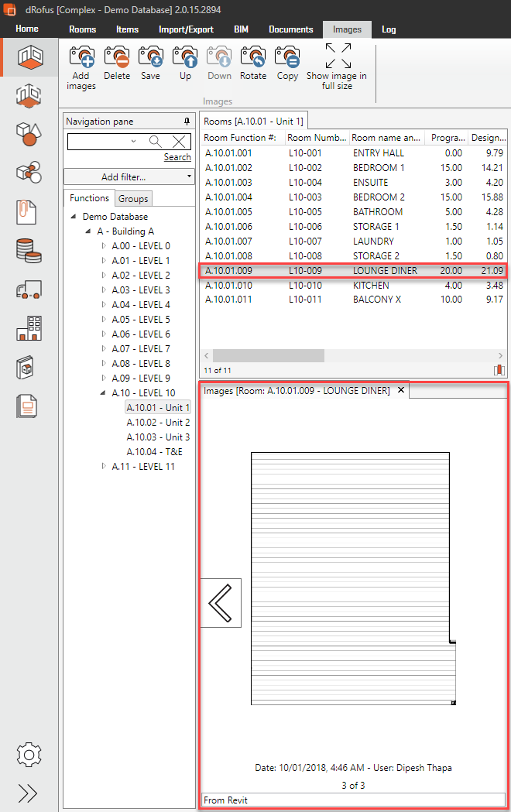Open the BIM ribbon tab

pyautogui.click(x=241, y=29)
